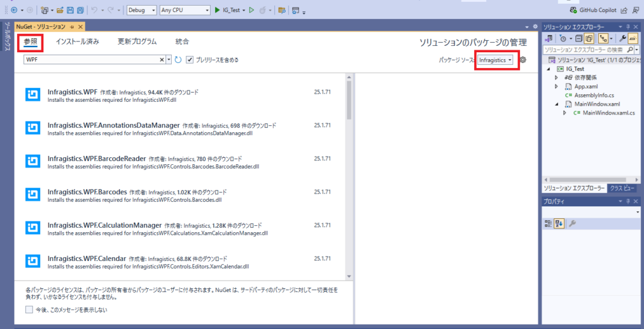Viewport: 644px width, 329px height.
Task: Click the Hot Reload flame icon
Action: (263, 10)
